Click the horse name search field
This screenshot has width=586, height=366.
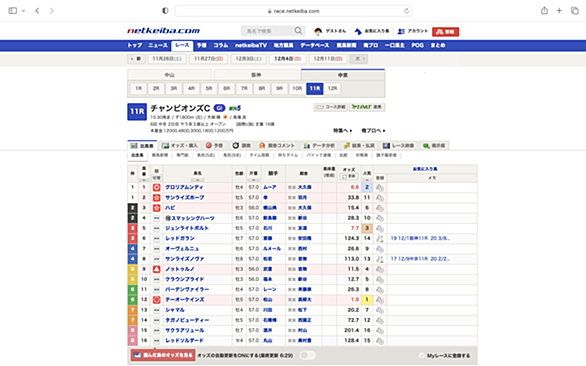pyautogui.click(x=268, y=31)
